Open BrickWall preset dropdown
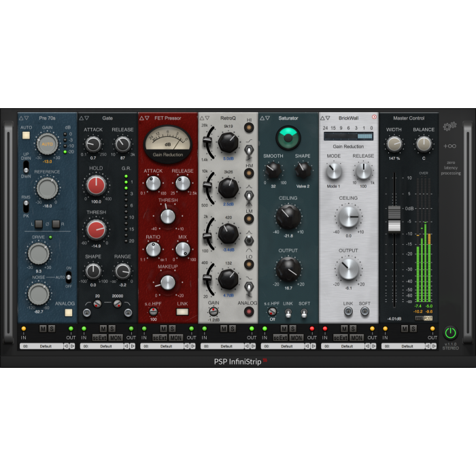 (x=343, y=345)
